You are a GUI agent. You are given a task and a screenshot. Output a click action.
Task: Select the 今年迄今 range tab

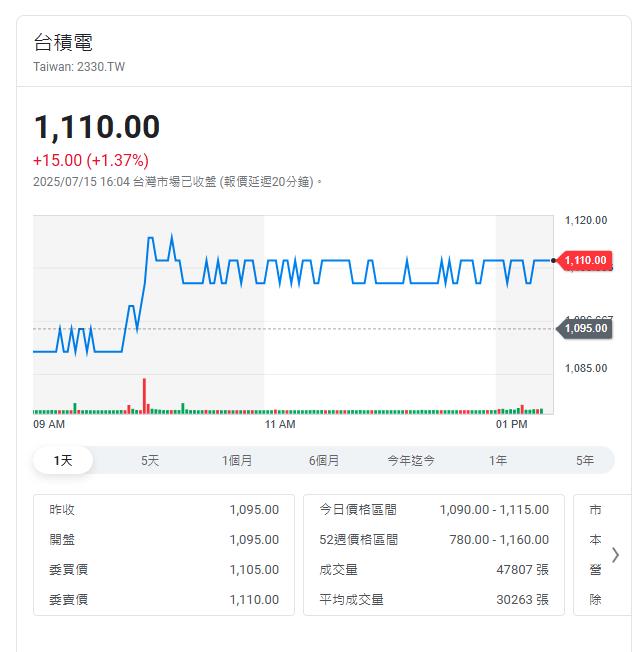click(x=411, y=460)
